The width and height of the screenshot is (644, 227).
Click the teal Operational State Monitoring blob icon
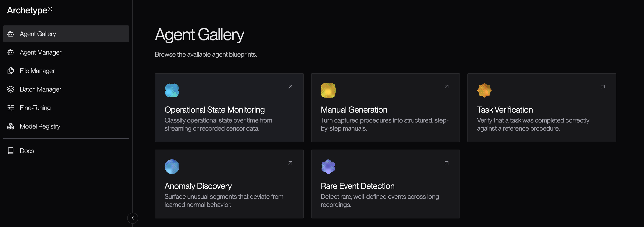tap(172, 90)
